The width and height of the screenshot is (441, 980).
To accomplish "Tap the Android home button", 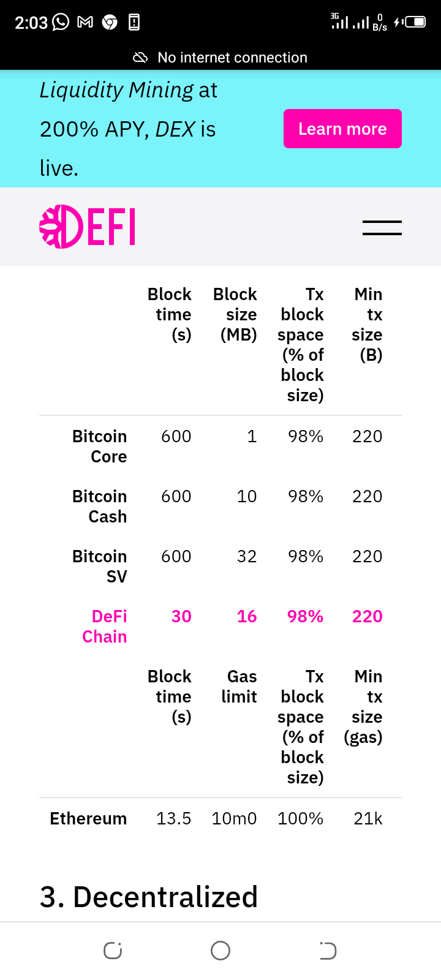I will click(221, 951).
